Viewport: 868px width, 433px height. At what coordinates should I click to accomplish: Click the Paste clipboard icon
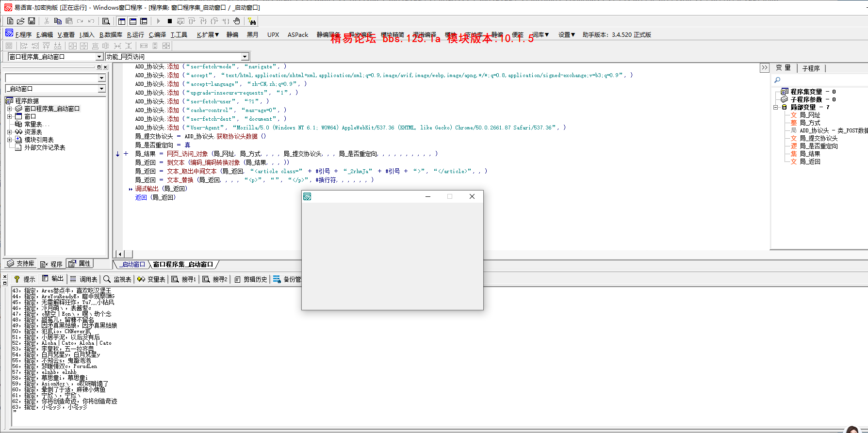click(x=69, y=21)
